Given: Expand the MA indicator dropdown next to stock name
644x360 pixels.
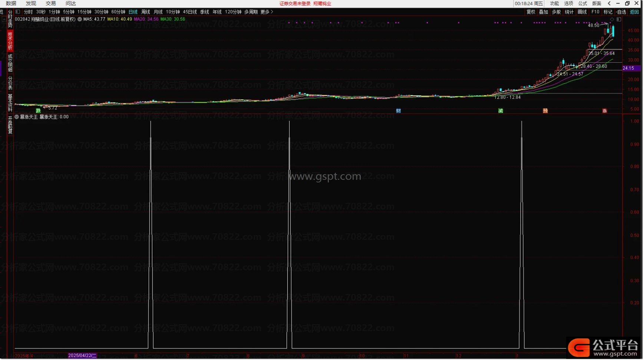Looking at the screenshot, I should click(79, 19).
